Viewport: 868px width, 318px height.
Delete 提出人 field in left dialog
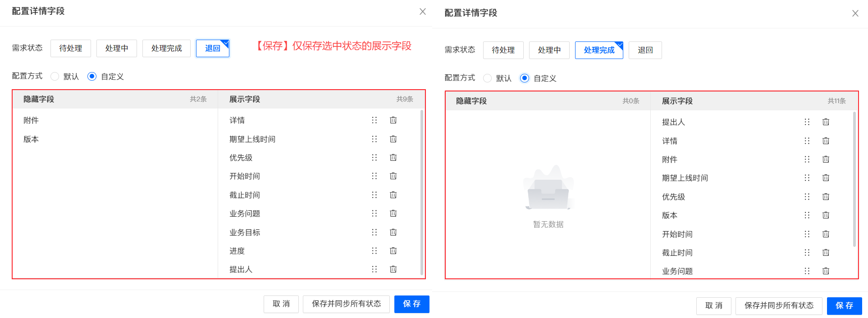pyautogui.click(x=393, y=269)
